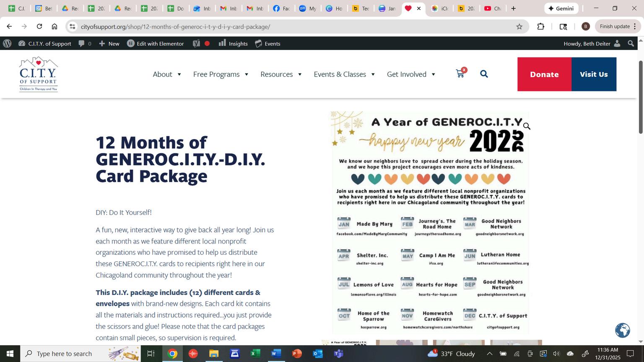Expand the Resources dropdown menu
Viewport: 644px width, 362px height.
click(281, 74)
